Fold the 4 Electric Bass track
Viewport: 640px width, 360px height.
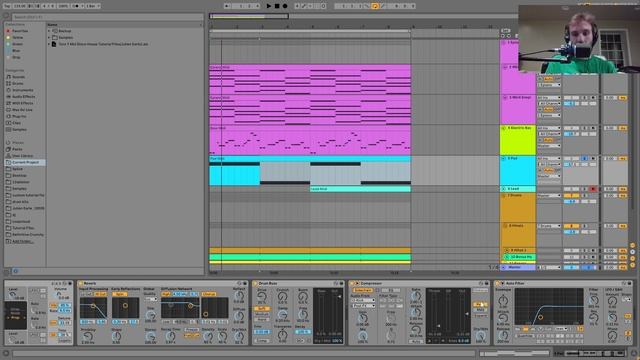504,128
